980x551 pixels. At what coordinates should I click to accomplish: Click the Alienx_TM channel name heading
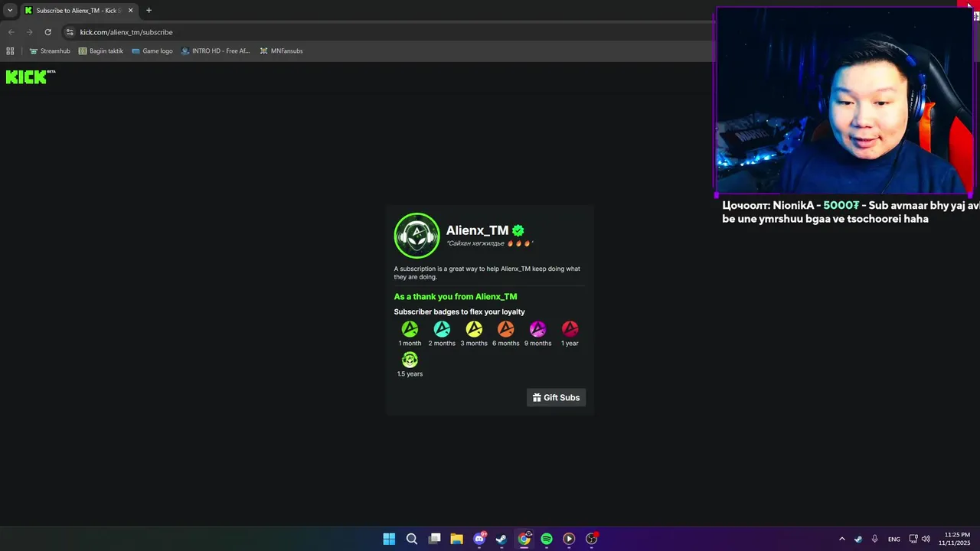[x=477, y=230]
